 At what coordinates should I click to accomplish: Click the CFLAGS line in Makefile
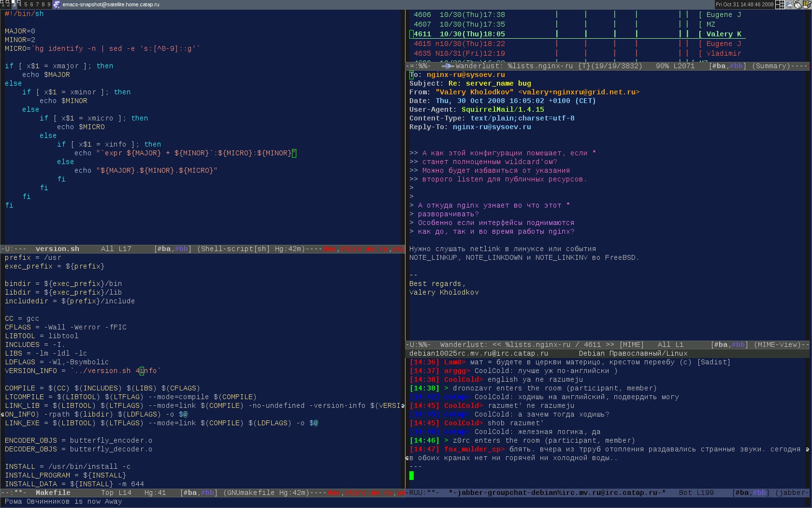[65, 328]
